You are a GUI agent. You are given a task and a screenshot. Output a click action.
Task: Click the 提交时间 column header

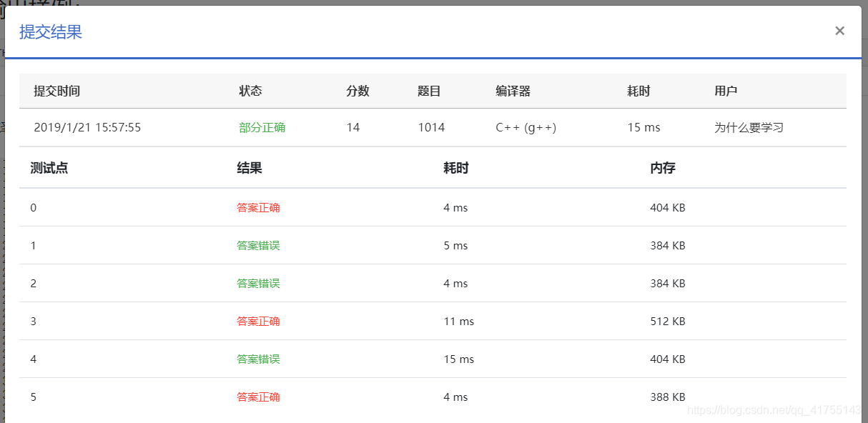click(57, 91)
